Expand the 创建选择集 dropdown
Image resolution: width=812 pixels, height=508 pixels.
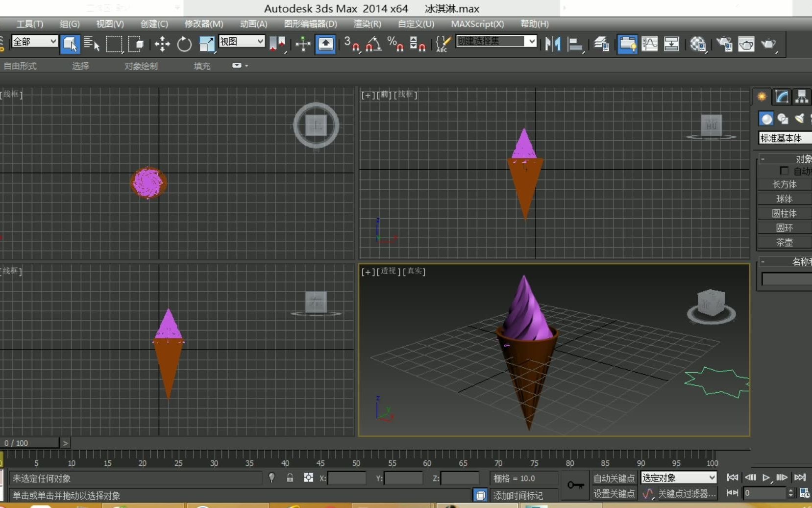[x=531, y=42]
